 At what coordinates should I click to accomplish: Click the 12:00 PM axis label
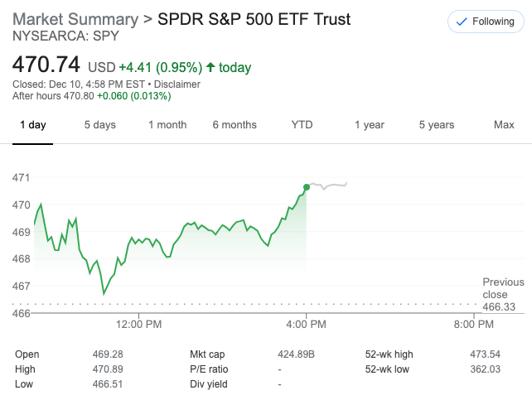point(138,324)
